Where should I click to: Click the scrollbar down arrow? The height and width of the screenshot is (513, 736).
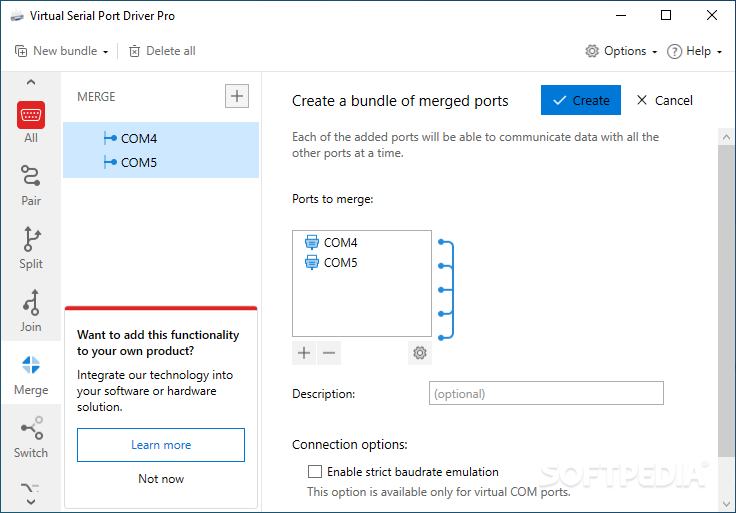coord(727,504)
